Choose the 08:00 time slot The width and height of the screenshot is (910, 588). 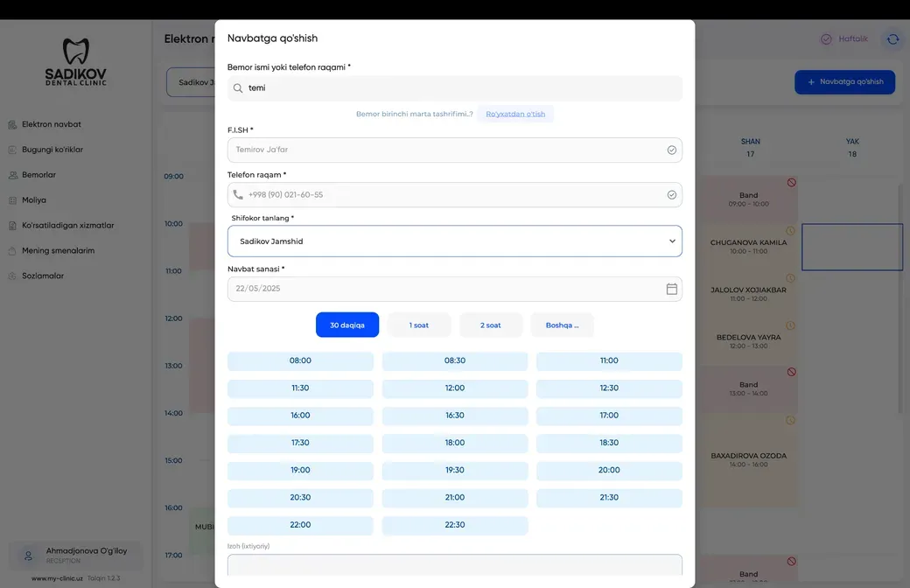(300, 360)
